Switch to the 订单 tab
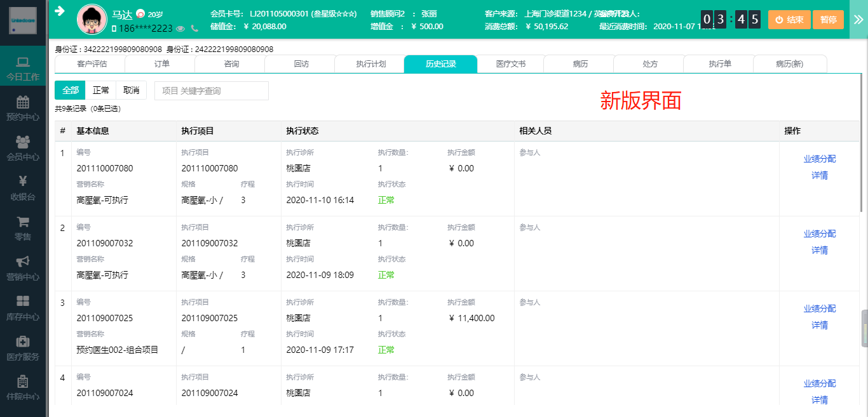Screen dimensions: 868x417 [161, 64]
